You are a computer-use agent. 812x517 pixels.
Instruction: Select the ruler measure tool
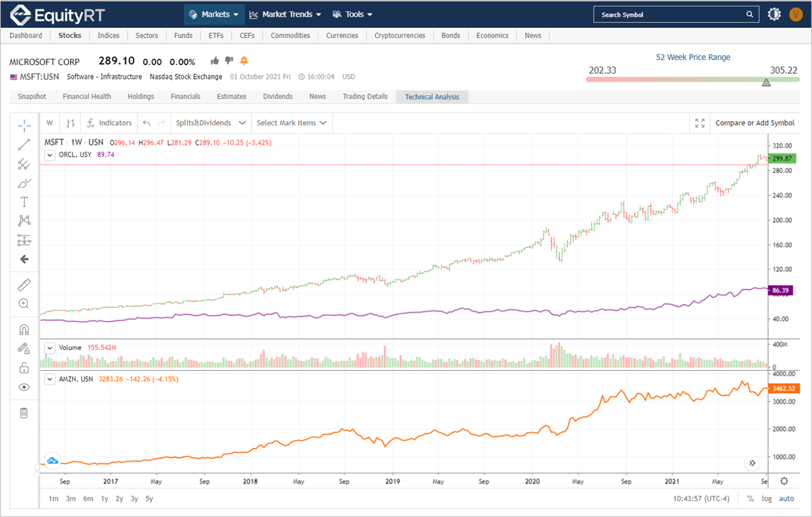(x=24, y=284)
